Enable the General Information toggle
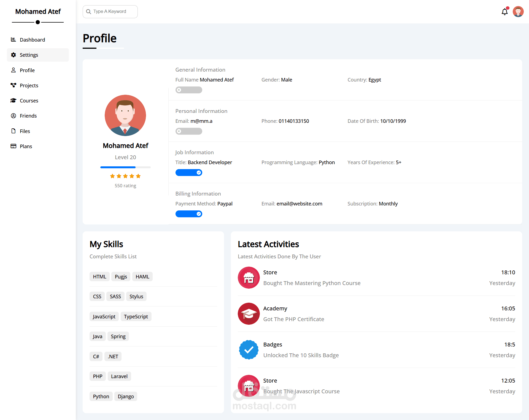529x420 pixels. (189, 90)
